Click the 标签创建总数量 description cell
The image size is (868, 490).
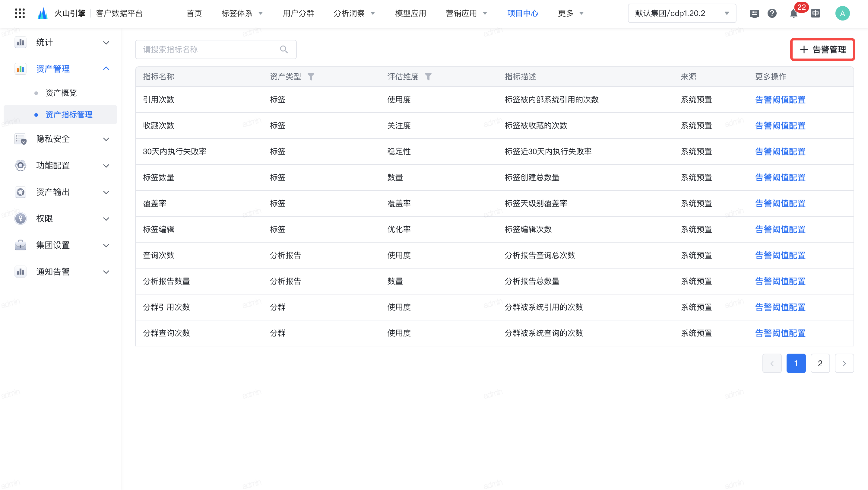[532, 178]
